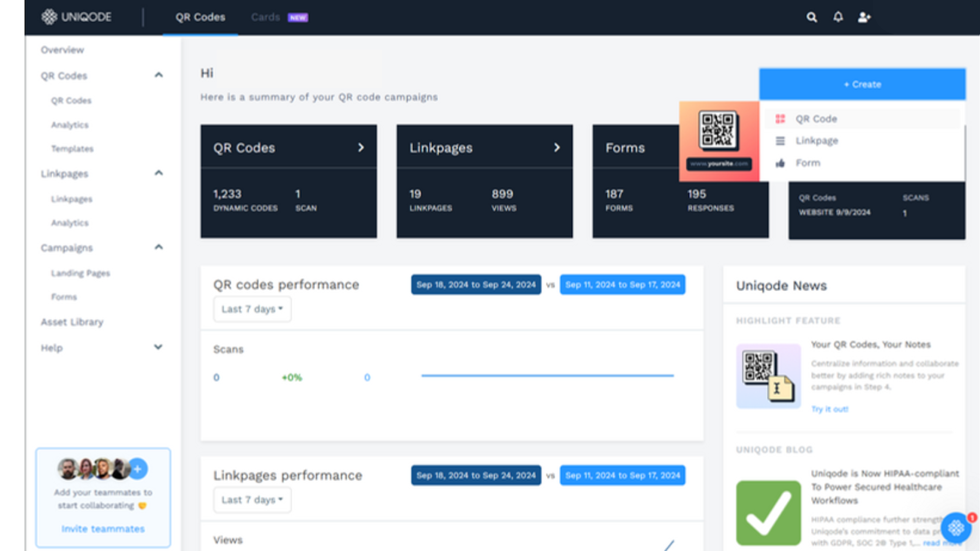Click the Form thumbs-up icon in Create menu
980x551 pixels.
(x=780, y=163)
